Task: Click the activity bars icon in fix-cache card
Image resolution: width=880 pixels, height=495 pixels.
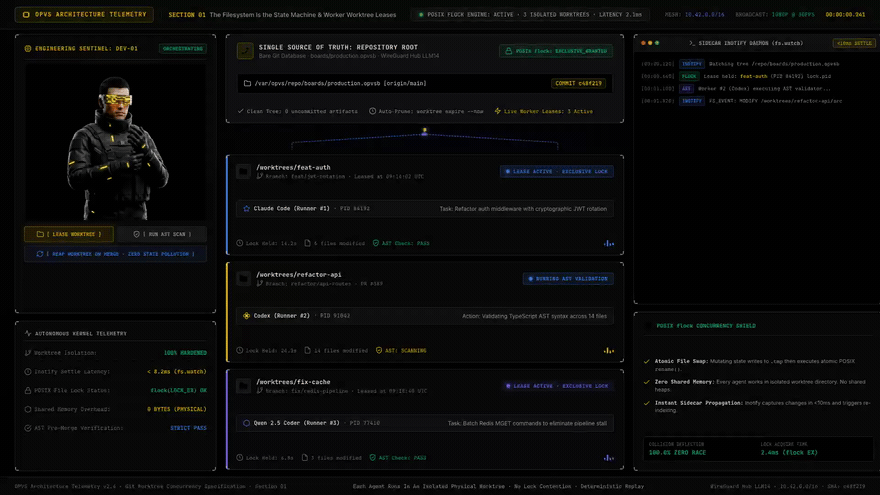Action: 608,457
